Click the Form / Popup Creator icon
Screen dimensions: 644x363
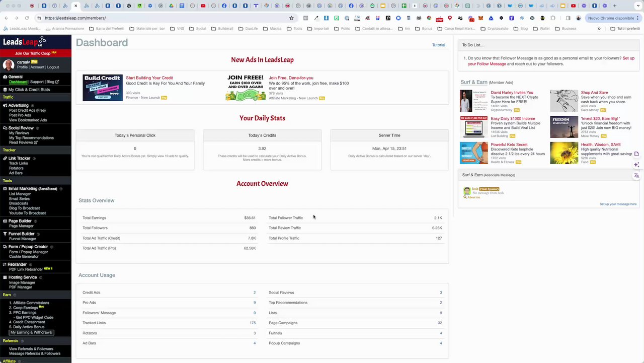[x=5, y=247]
